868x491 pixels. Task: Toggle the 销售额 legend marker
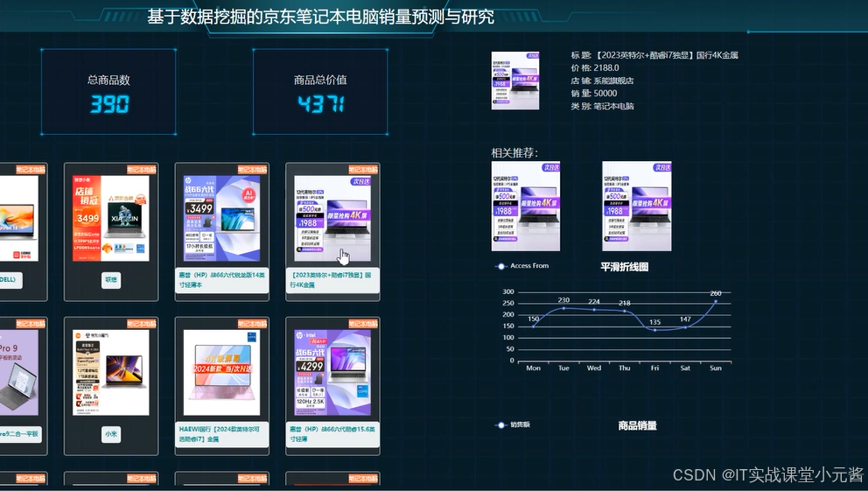(x=501, y=425)
